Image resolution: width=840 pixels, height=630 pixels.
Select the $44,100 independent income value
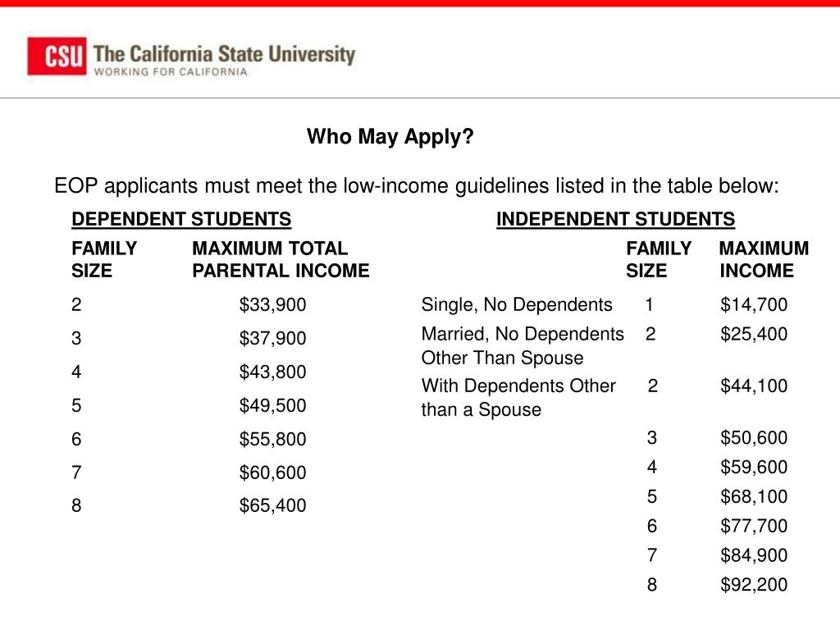tap(753, 386)
